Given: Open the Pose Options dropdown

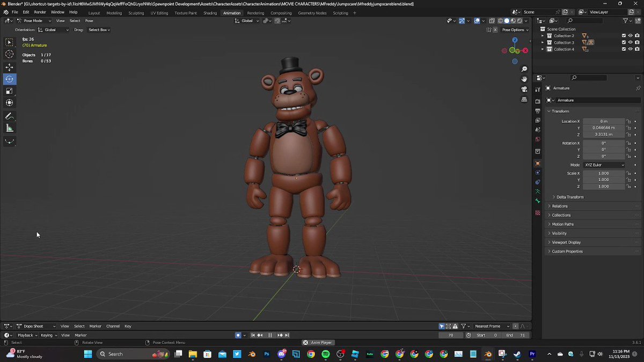Looking at the screenshot, I should coord(515,30).
